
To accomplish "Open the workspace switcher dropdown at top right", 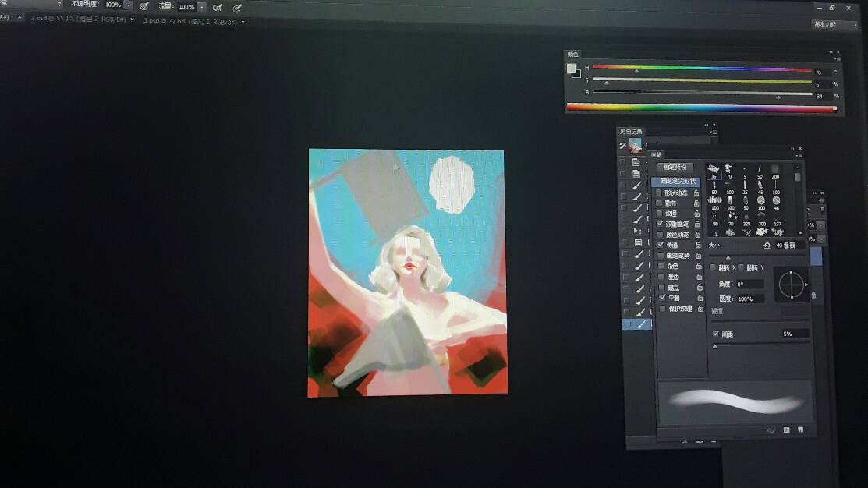I will [x=834, y=25].
